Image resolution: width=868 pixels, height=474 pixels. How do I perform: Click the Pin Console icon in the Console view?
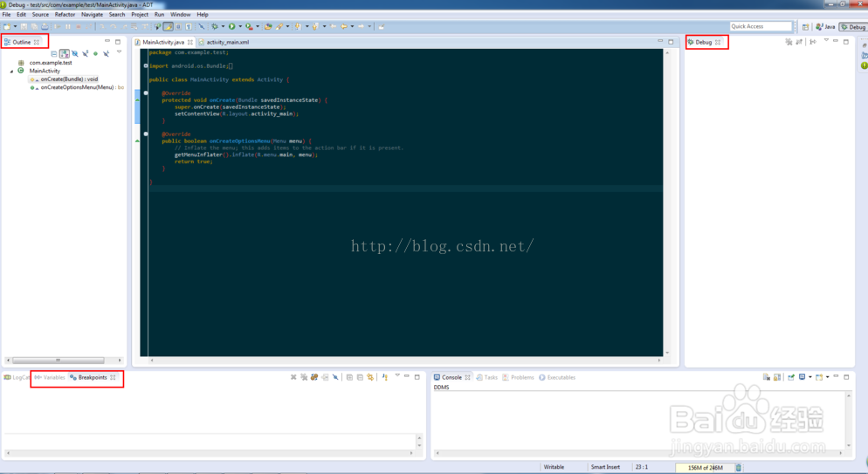[791, 377]
